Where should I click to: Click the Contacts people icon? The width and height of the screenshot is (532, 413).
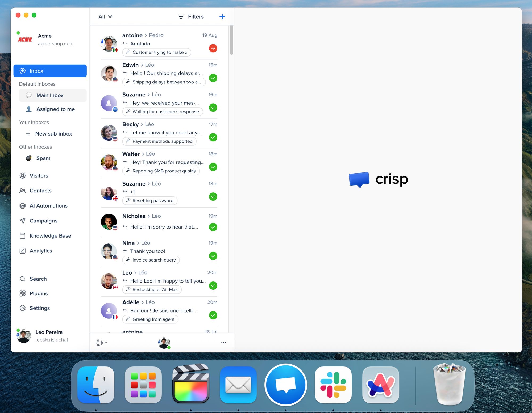tap(23, 191)
